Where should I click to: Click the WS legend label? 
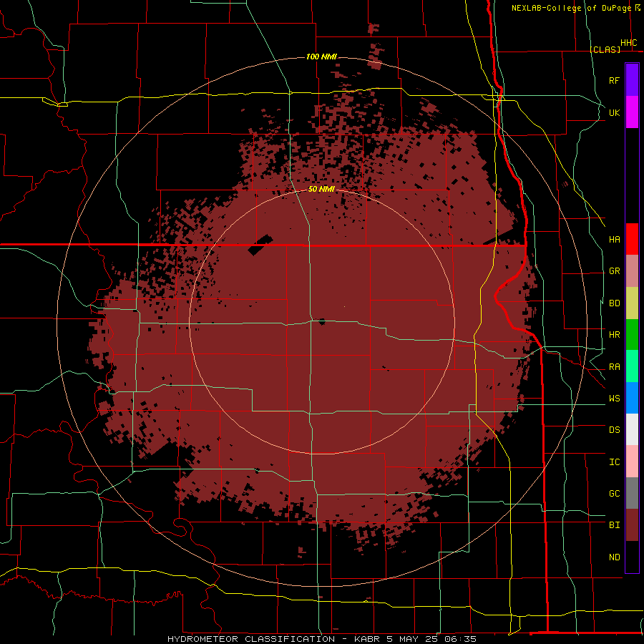tap(615, 399)
